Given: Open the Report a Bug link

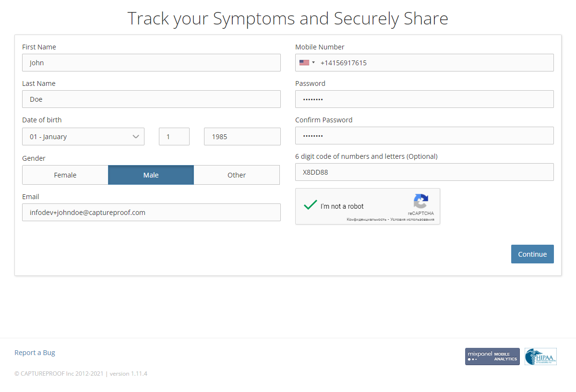Looking at the screenshot, I should (x=35, y=353).
